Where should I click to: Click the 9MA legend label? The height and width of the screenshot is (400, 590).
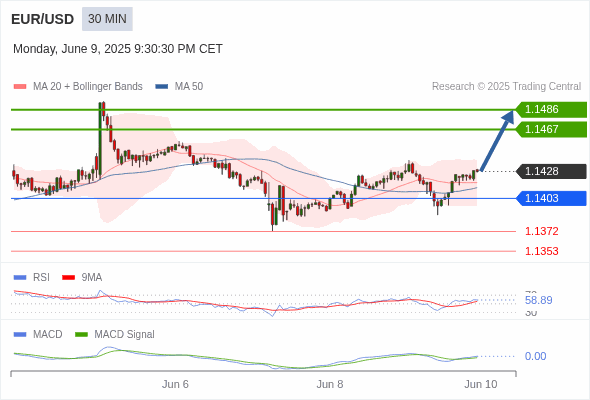(92, 277)
